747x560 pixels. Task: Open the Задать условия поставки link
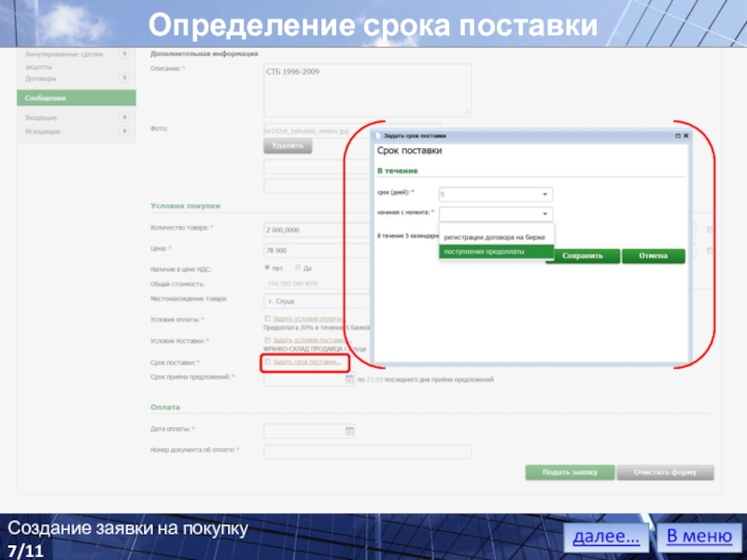click(311, 340)
